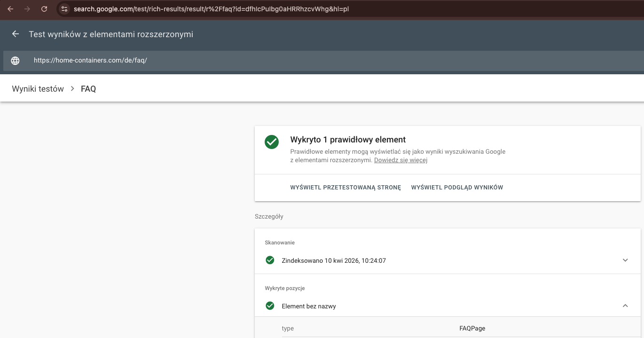Select the FAQ breadcrumb item
The image size is (644, 338).
88,89
